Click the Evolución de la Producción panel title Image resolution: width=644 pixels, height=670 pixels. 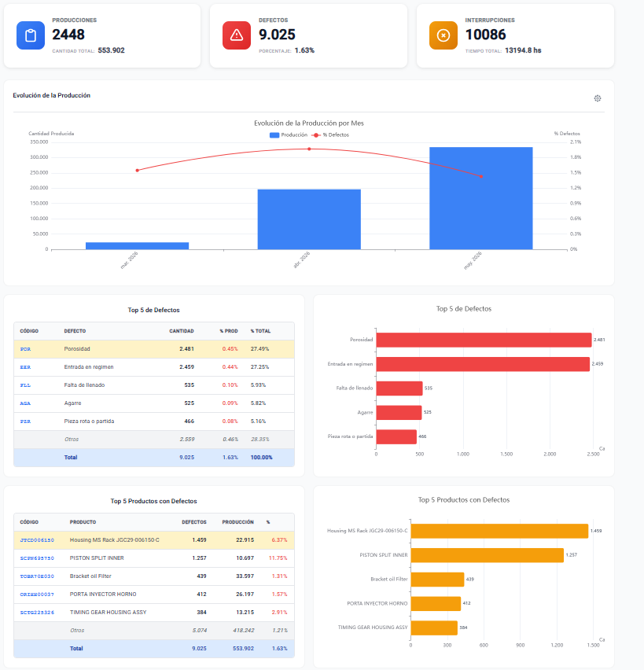point(52,95)
